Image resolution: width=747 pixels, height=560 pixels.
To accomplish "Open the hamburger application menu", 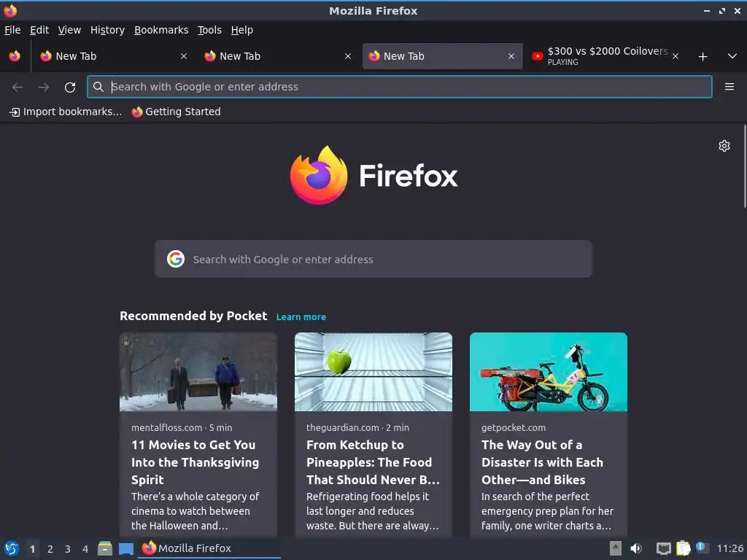I will tap(729, 87).
